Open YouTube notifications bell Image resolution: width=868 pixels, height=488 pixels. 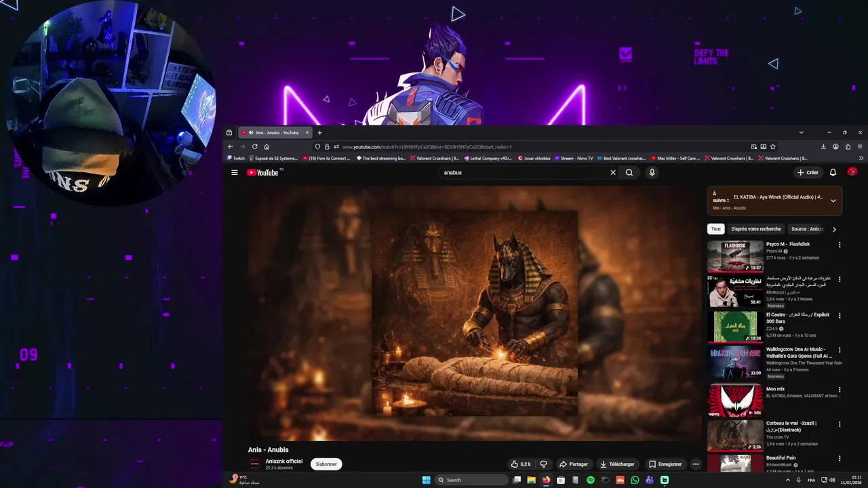[x=833, y=173]
